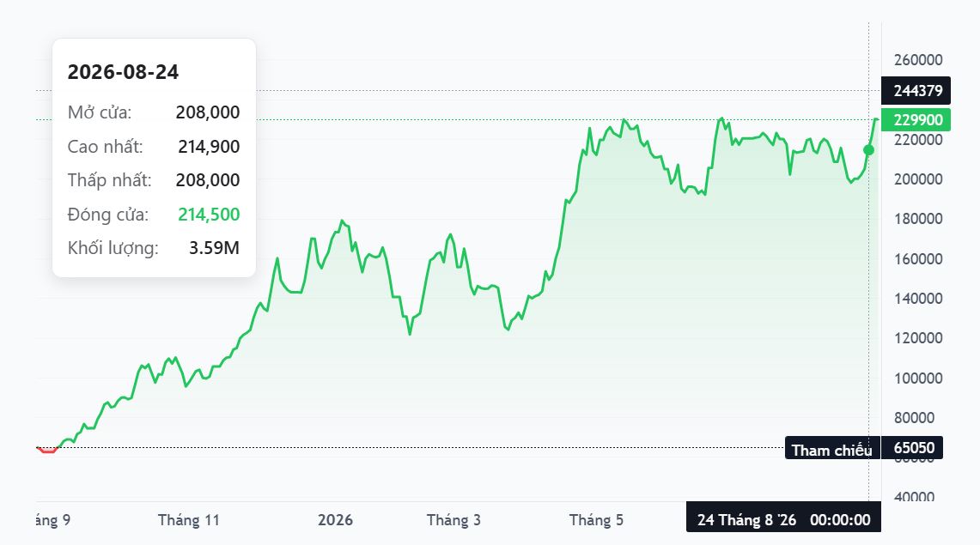Click the "2026" time axis label
The height and width of the screenshot is (545, 980).
(x=335, y=520)
